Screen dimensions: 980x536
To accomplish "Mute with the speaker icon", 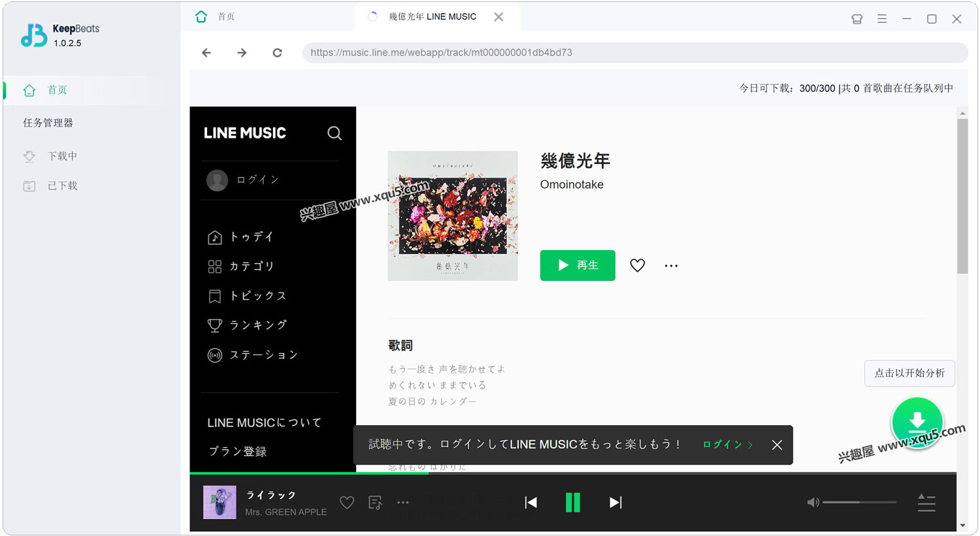I will (x=813, y=503).
